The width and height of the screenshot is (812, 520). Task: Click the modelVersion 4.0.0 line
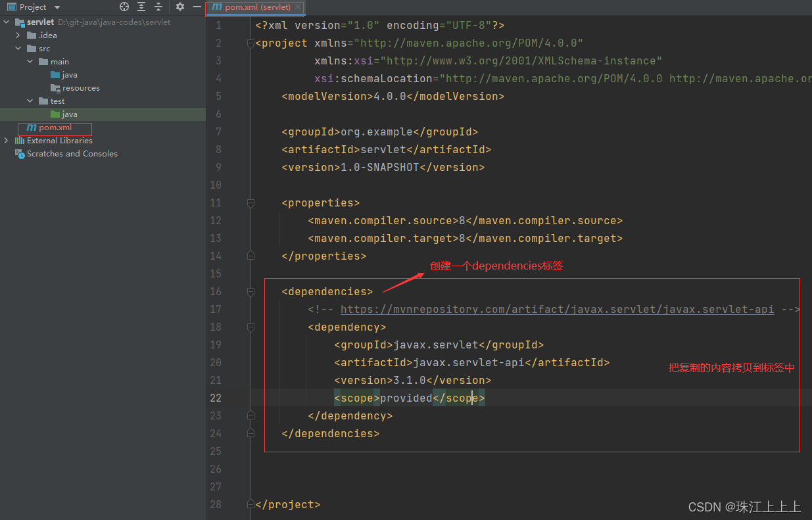[x=393, y=96]
